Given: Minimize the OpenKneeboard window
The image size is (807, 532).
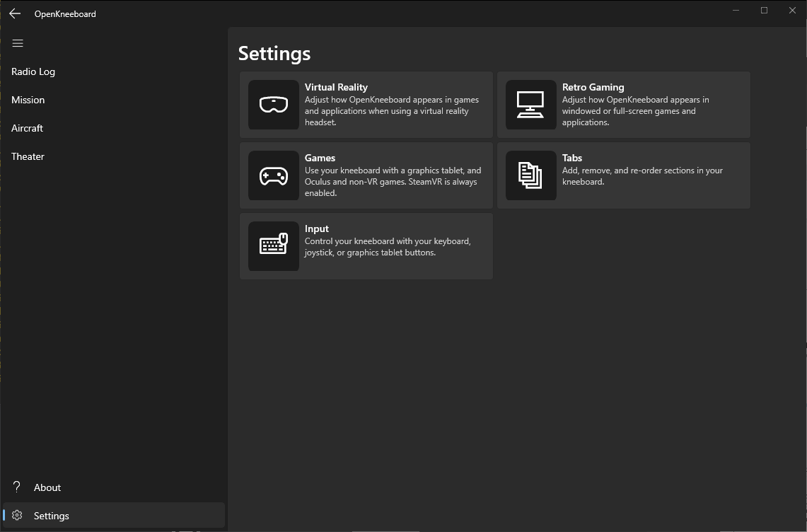Looking at the screenshot, I should click(x=736, y=11).
